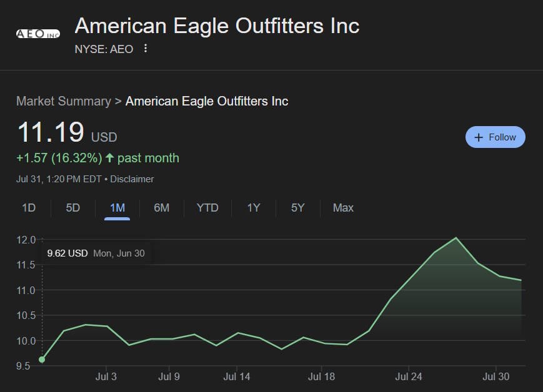
Task: Select the 1D time range tab
Action: (29, 208)
